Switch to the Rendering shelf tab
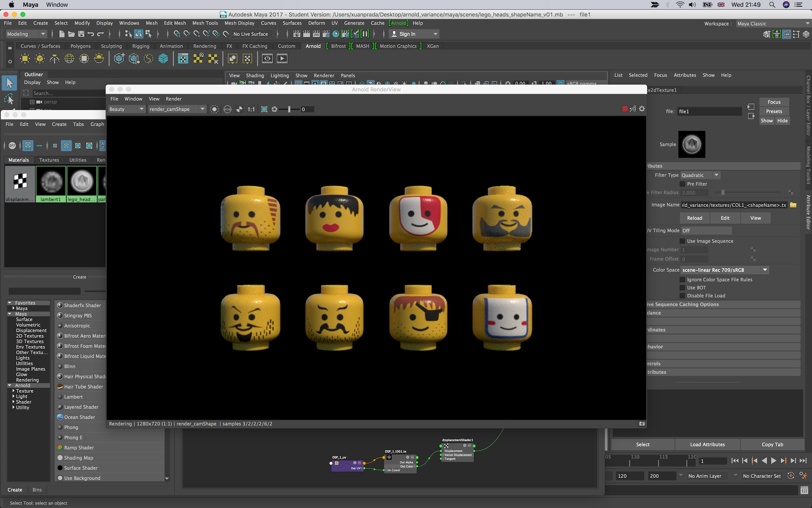Image resolution: width=812 pixels, height=508 pixels. 205,46
